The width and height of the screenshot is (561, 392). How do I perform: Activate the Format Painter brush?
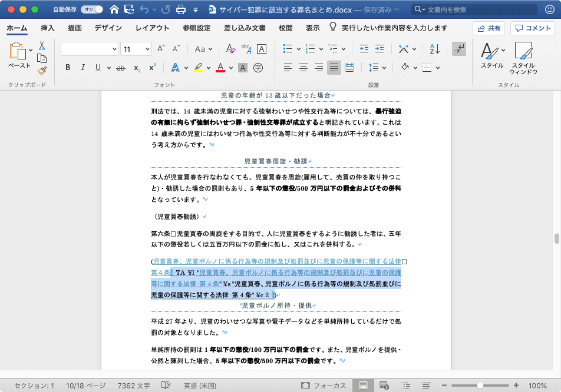pyautogui.click(x=42, y=71)
